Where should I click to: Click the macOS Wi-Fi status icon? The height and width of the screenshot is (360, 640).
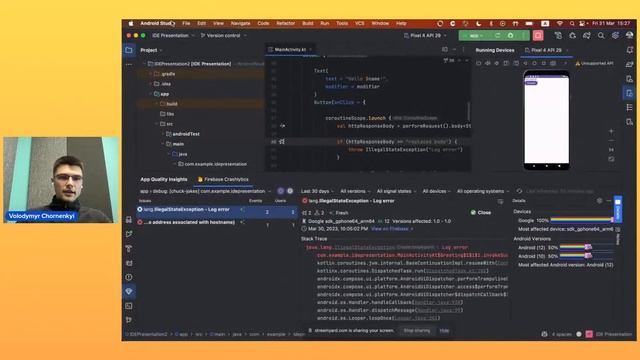point(560,24)
